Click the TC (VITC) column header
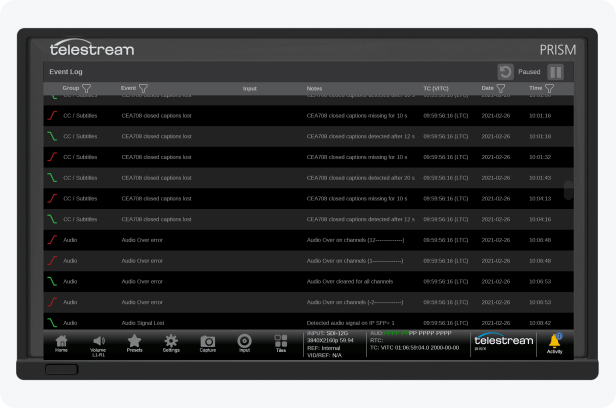616x408 pixels. pos(436,89)
